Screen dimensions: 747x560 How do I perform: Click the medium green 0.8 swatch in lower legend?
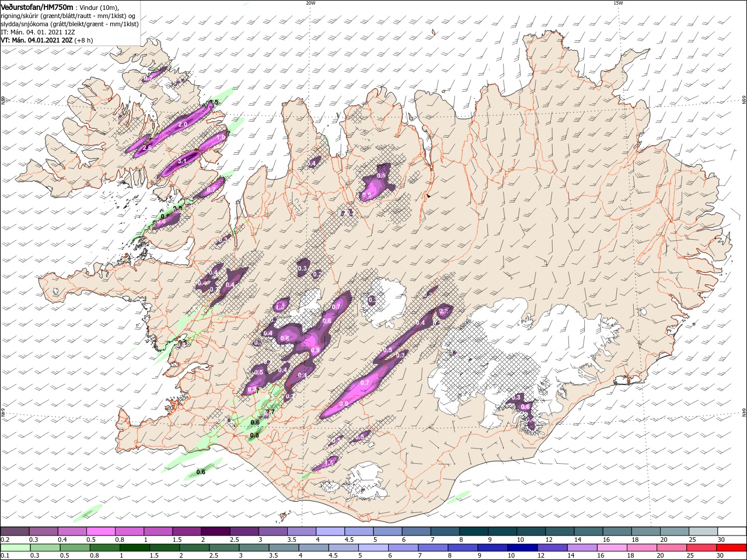point(104,548)
